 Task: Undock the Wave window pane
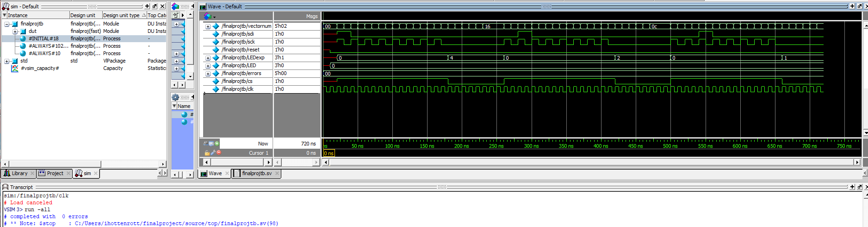click(x=859, y=6)
